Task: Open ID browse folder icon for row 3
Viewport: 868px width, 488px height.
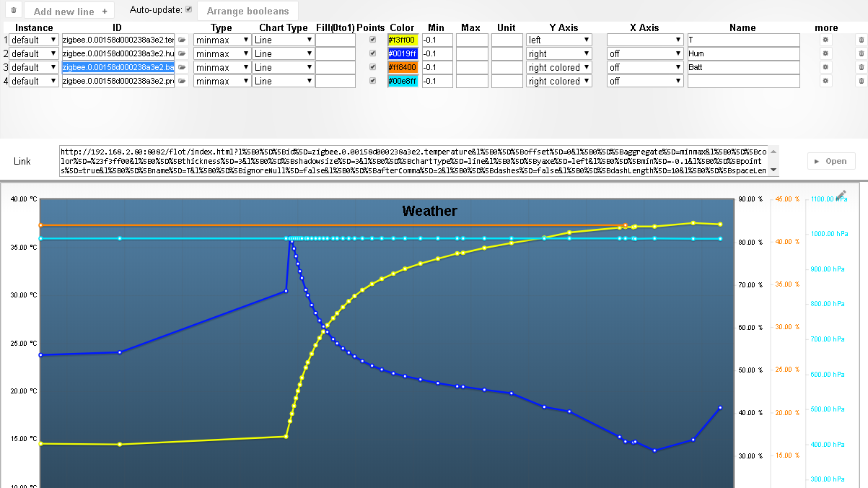Action: point(183,67)
